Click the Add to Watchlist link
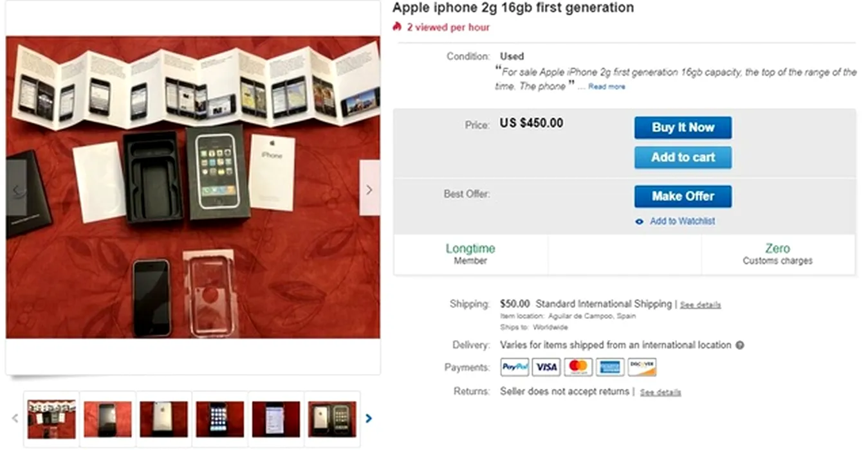The image size is (868, 450). coord(682,221)
